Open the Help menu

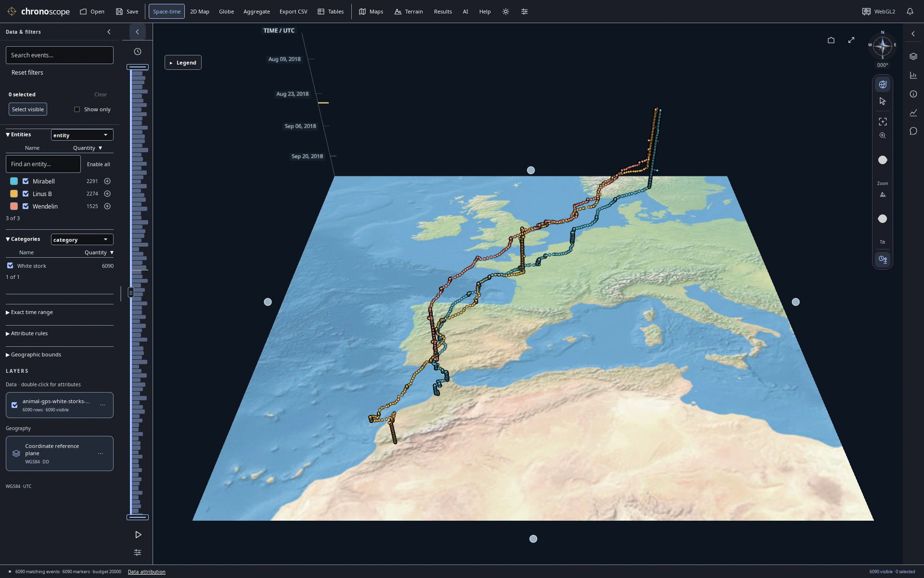(485, 12)
